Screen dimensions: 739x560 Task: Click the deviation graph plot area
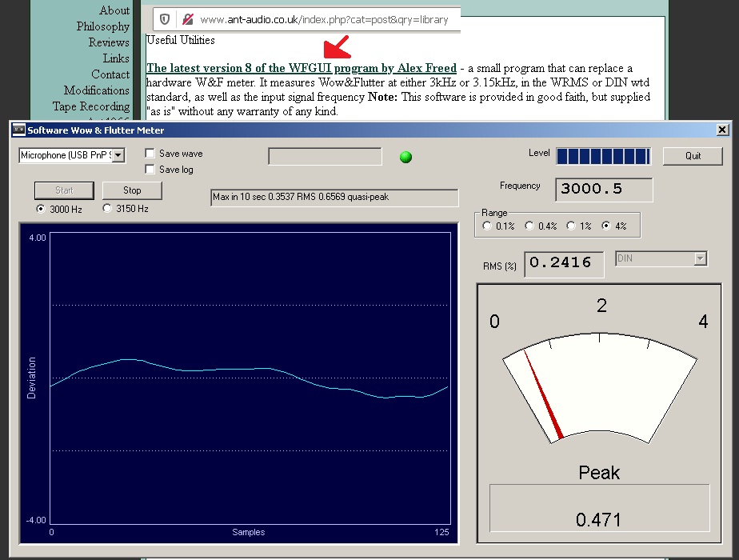point(250,378)
